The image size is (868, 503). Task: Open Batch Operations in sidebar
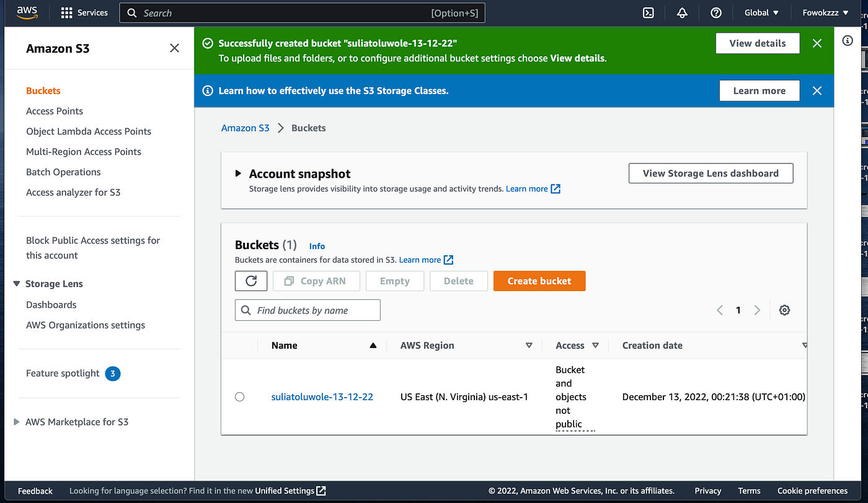tap(63, 172)
